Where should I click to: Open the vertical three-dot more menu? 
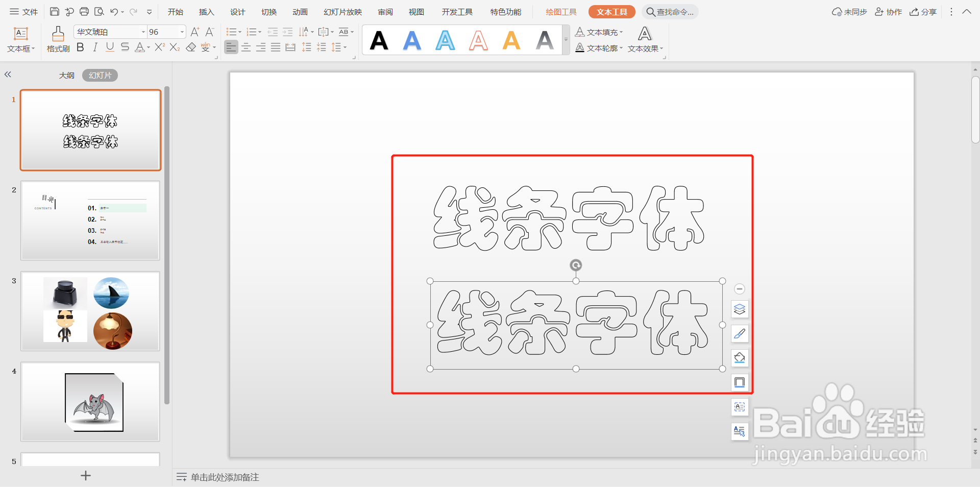pos(951,12)
